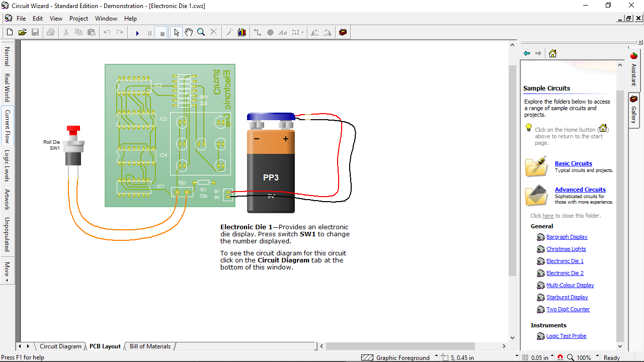Open the Graphic Foreground dropdown
Screen dimensions: 644x362
[436, 356]
